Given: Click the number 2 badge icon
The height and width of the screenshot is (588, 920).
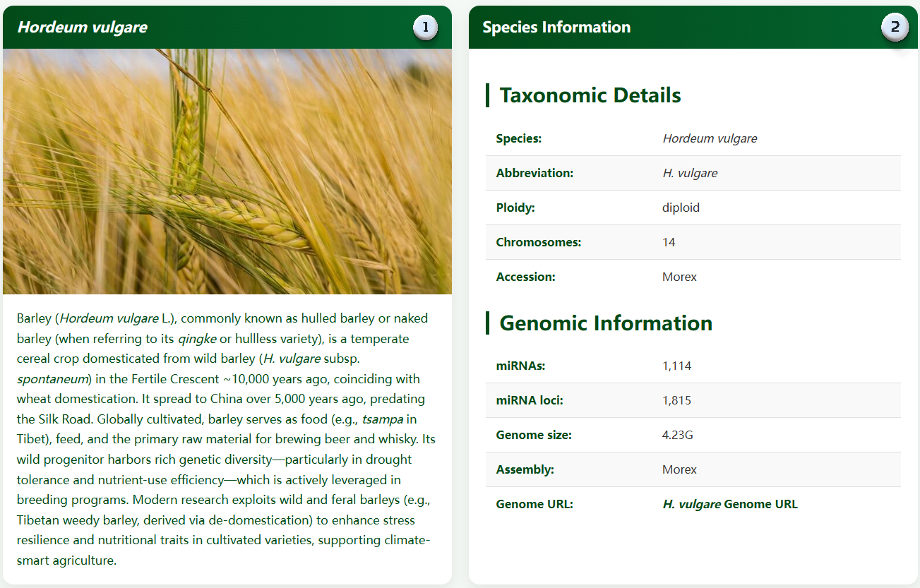Looking at the screenshot, I should [895, 28].
